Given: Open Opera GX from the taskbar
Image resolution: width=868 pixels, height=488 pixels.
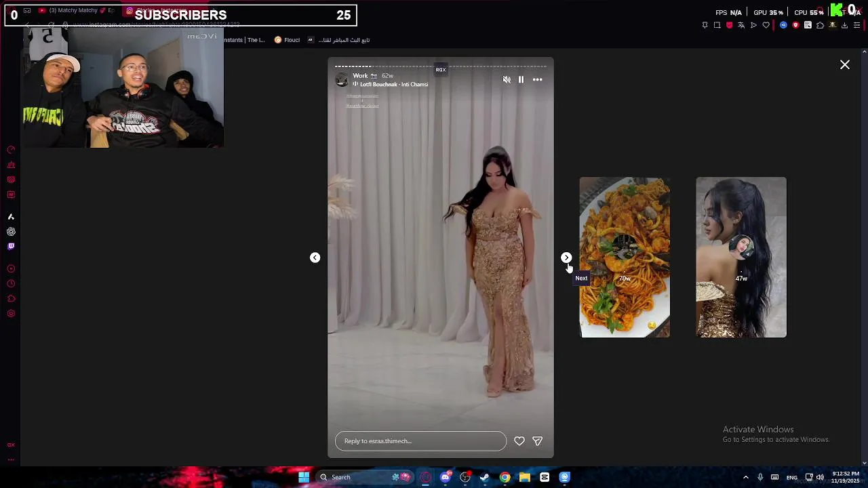Looking at the screenshot, I should pyautogui.click(x=425, y=477).
